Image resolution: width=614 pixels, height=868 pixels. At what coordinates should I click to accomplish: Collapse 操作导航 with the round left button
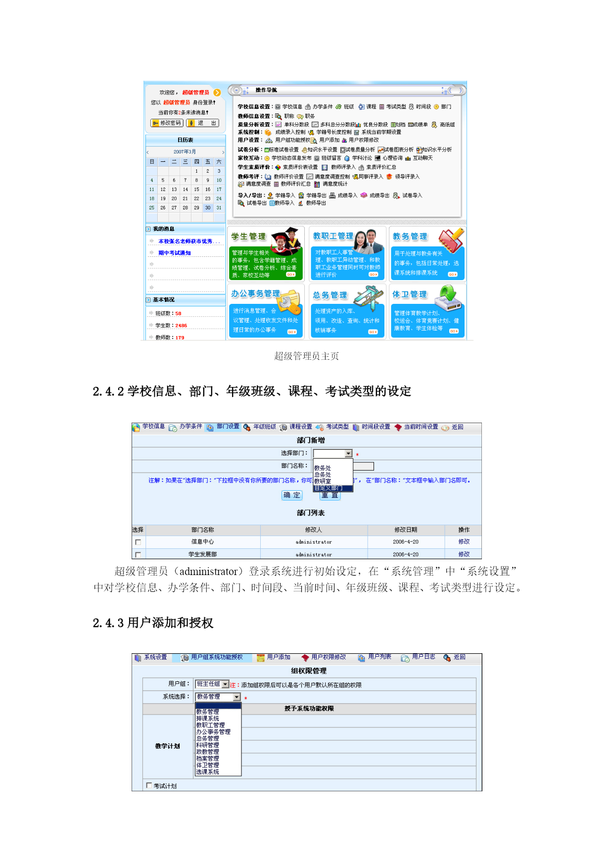236,90
